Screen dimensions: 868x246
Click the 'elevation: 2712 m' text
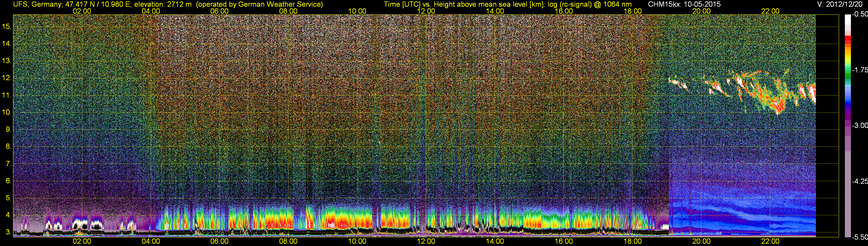coord(163,4)
